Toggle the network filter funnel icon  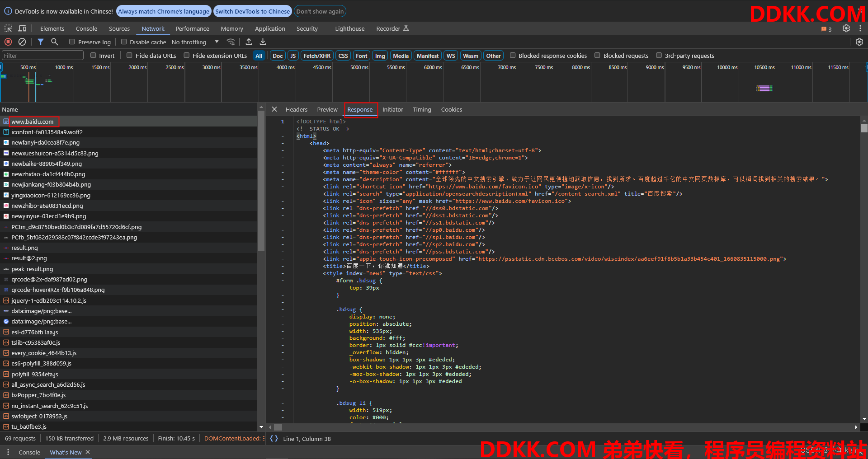click(x=41, y=42)
